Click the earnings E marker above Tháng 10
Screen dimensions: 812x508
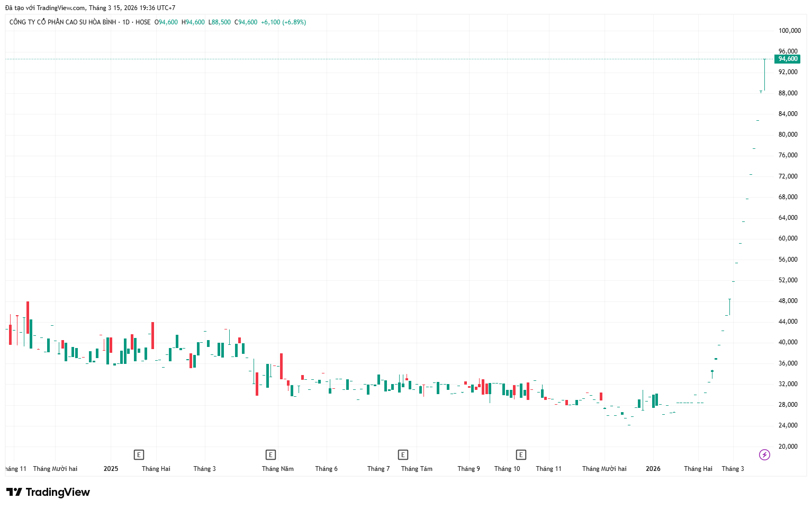(521, 454)
